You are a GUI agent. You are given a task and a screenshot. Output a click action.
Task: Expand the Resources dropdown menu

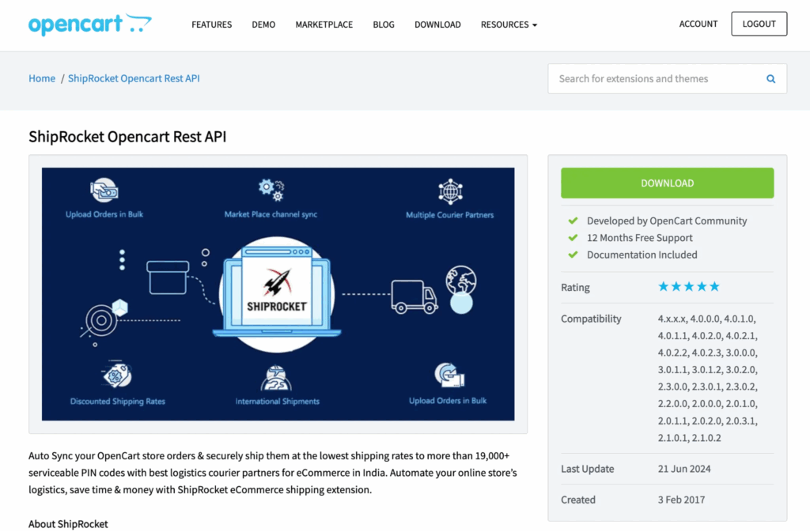coord(509,25)
